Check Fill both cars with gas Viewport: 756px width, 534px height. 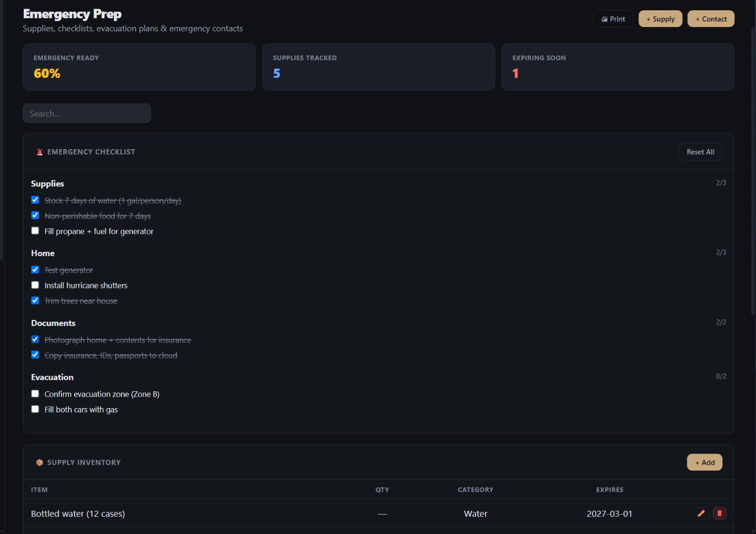[35, 409]
